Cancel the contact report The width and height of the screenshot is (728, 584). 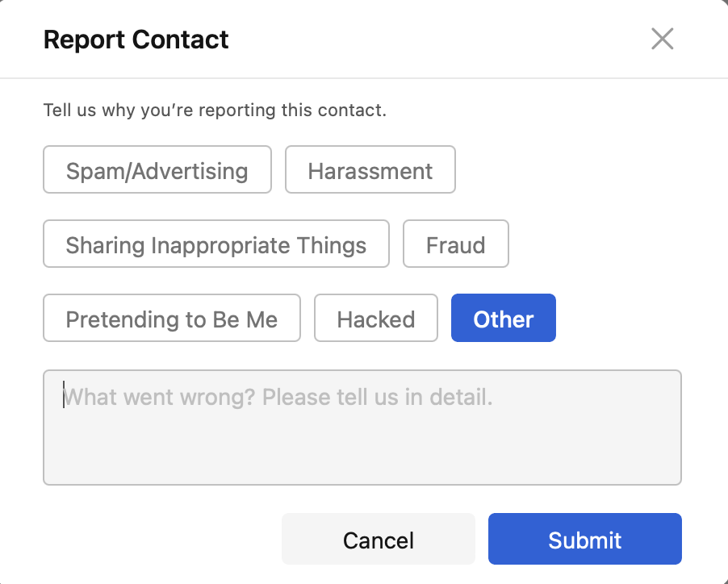pyautogui.click(x=378, y=540)
